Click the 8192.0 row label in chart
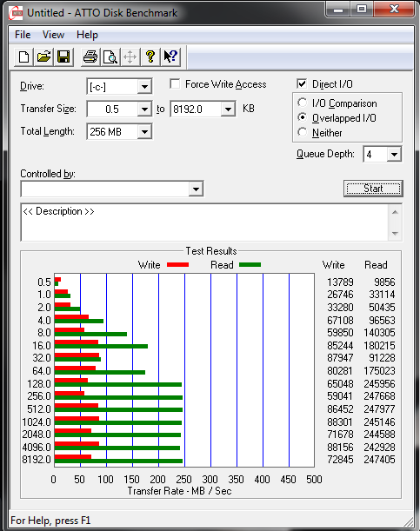This screenshot has width=420, height=531. pos(37,460)
